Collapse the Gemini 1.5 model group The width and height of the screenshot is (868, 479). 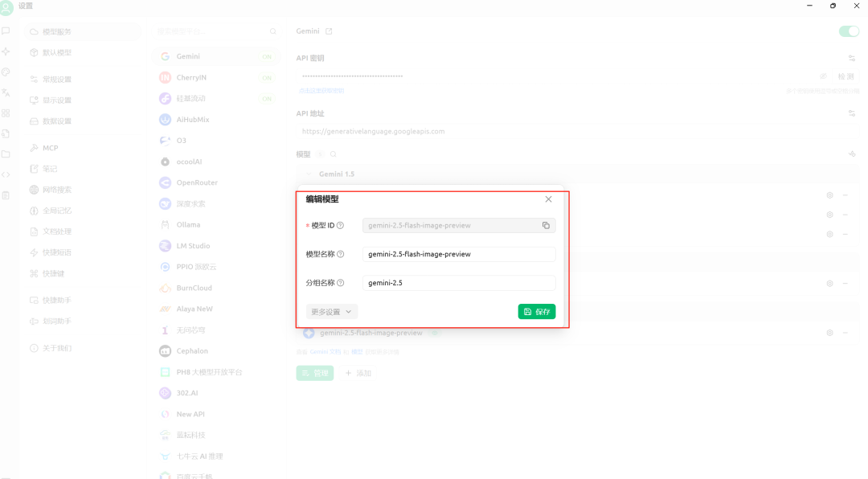pyautogui.click(x=309, y=174)
